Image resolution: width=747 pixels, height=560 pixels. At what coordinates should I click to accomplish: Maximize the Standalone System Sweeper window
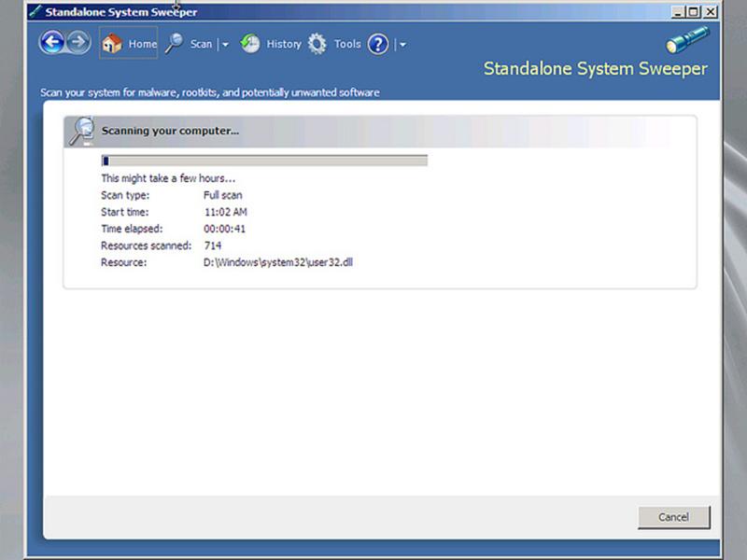pyautogui.click(x=694, y=12)
